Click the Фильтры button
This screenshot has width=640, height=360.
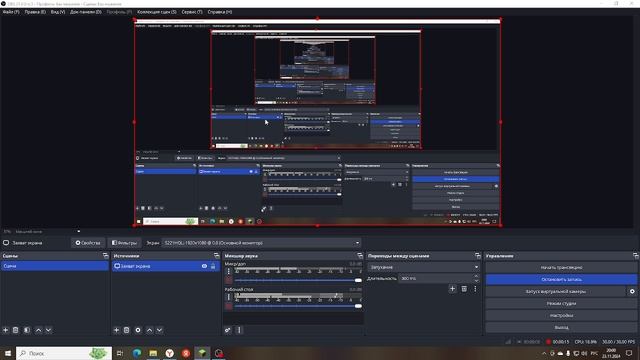click(x=124, y=243)
